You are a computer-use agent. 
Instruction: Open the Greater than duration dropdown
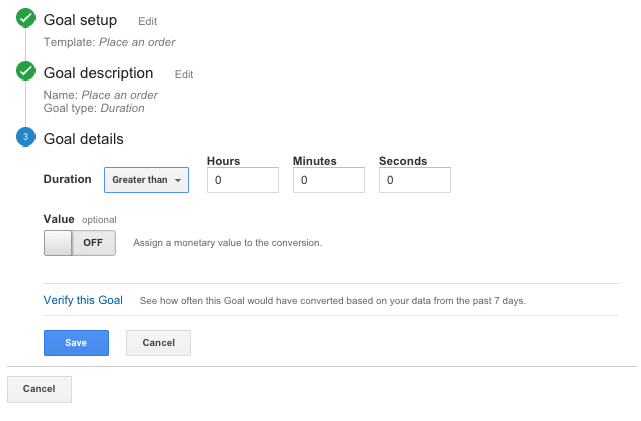pos(146,180)
